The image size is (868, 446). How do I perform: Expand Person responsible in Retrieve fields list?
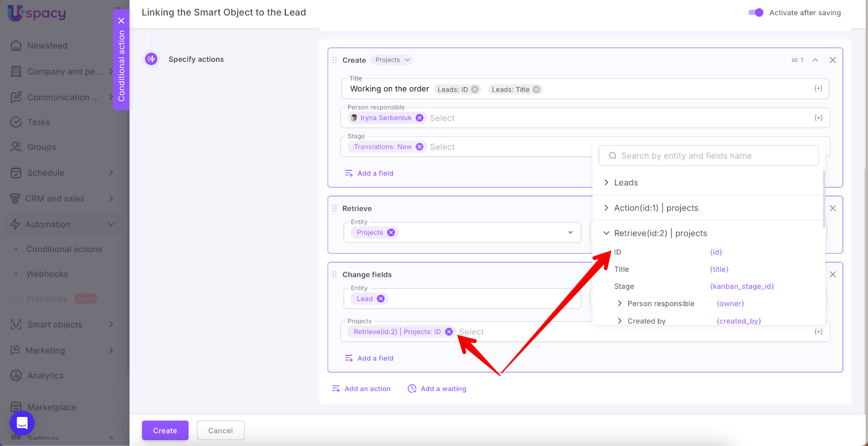(620, 303)
